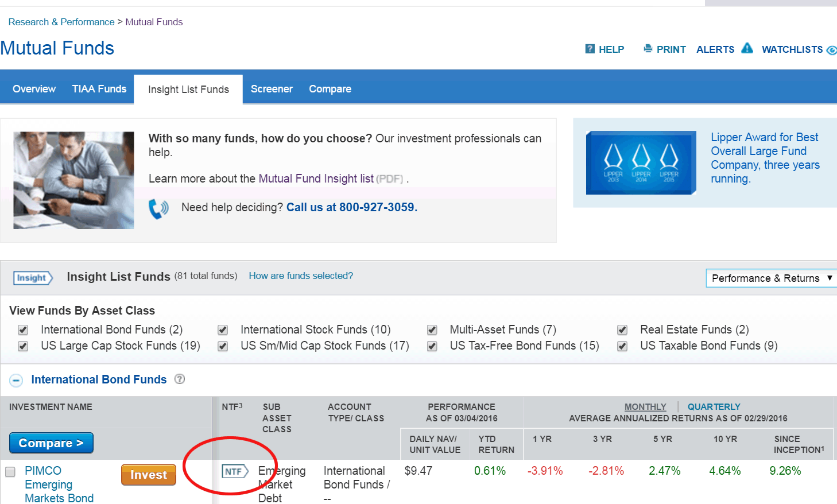Click the INVESTMENT NAME column header
This screenshot has width=837, height=504.
[x=51, y=407]
